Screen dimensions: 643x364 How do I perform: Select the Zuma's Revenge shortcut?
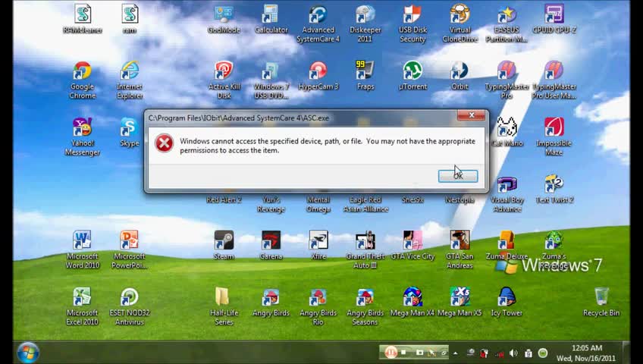click(554, 249)
